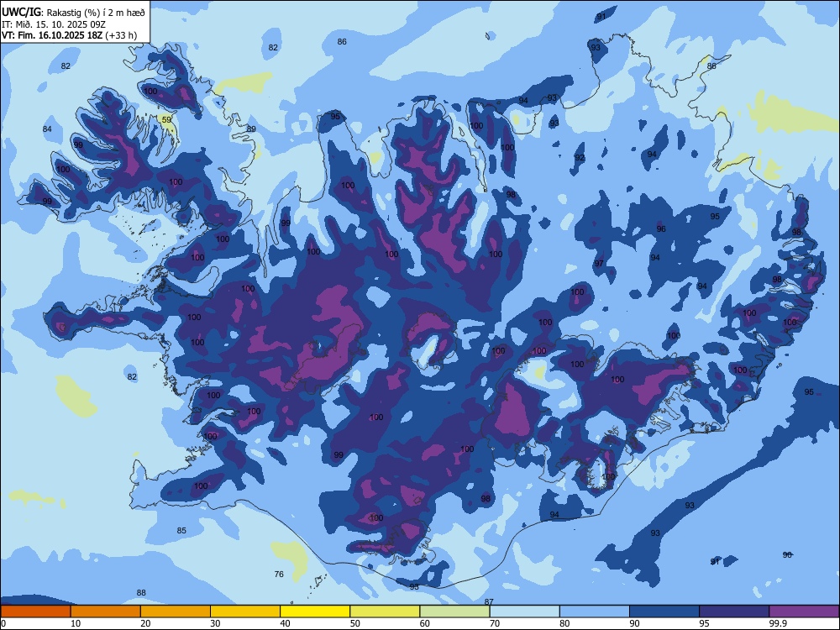The image size is (840, 630).
Task: Click the "80" legend tick label
Action: 564,623
